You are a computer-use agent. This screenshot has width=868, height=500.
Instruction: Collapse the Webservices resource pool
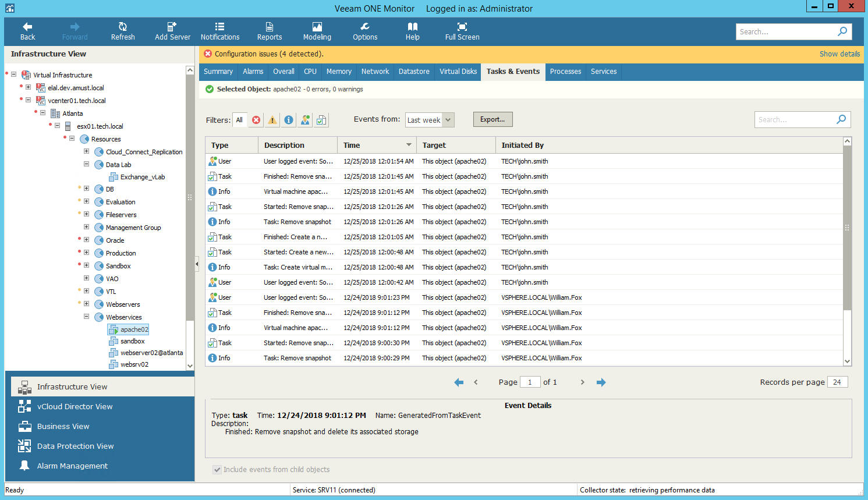86,317
